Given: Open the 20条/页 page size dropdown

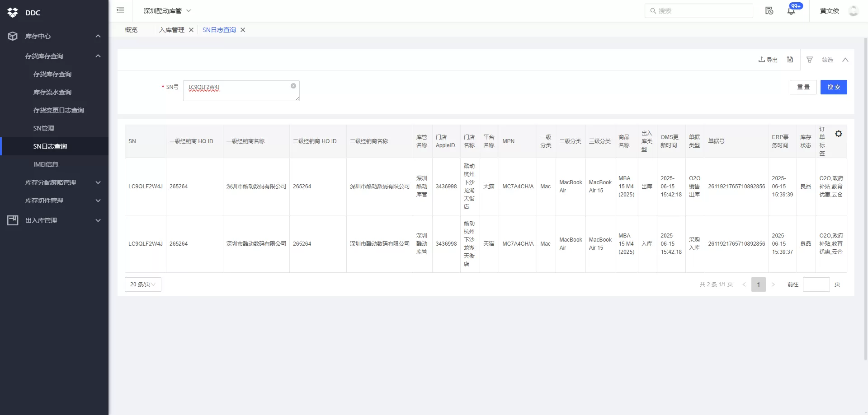Looking at the screenshot, I should pos(143,284).
